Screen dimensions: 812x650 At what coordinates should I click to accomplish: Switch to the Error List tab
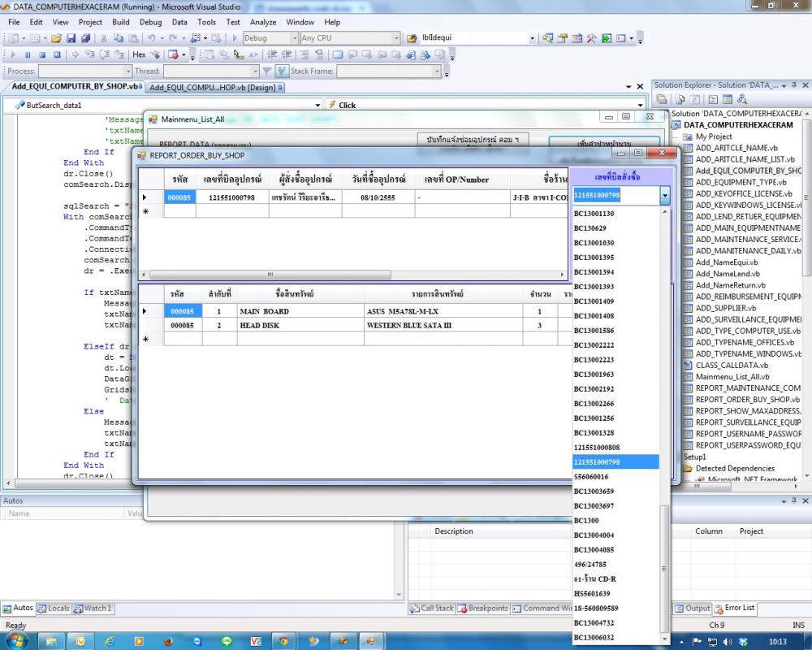[735, 608]
